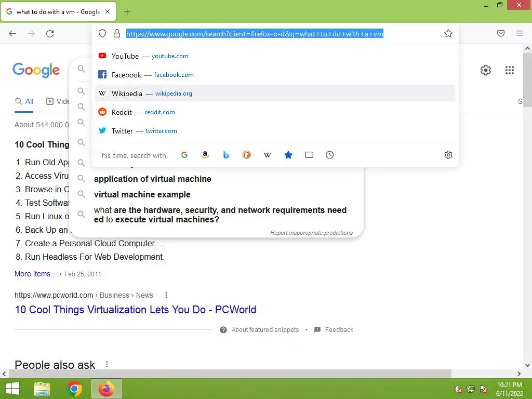Click the muted volume tray icon
Screen dimensions: 532x399
(x=458, y=389)
